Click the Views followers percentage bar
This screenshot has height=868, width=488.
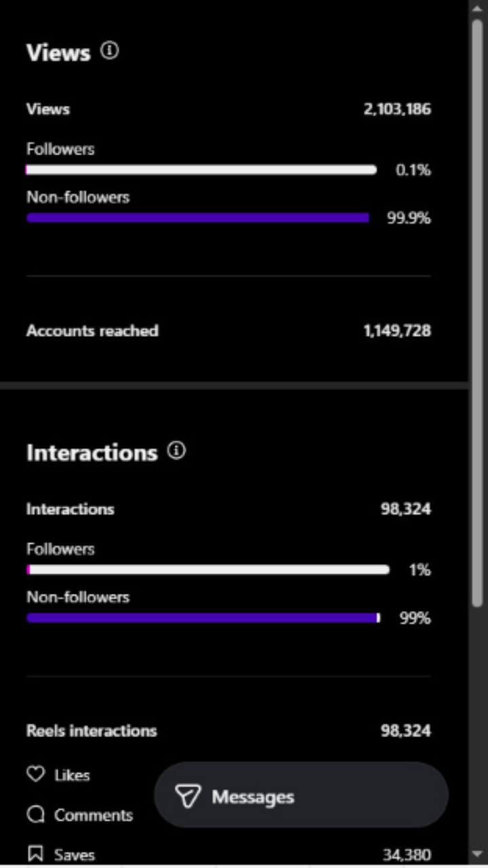[201, 170]
